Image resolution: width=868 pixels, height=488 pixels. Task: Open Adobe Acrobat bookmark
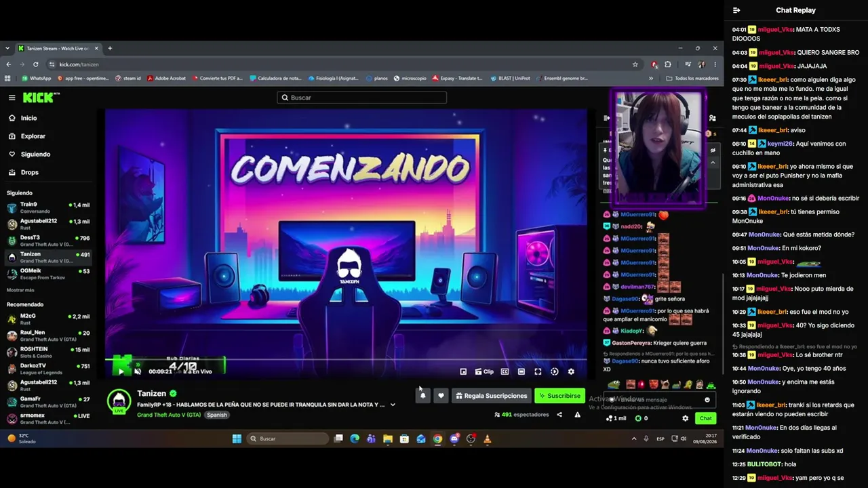(167, 79)
